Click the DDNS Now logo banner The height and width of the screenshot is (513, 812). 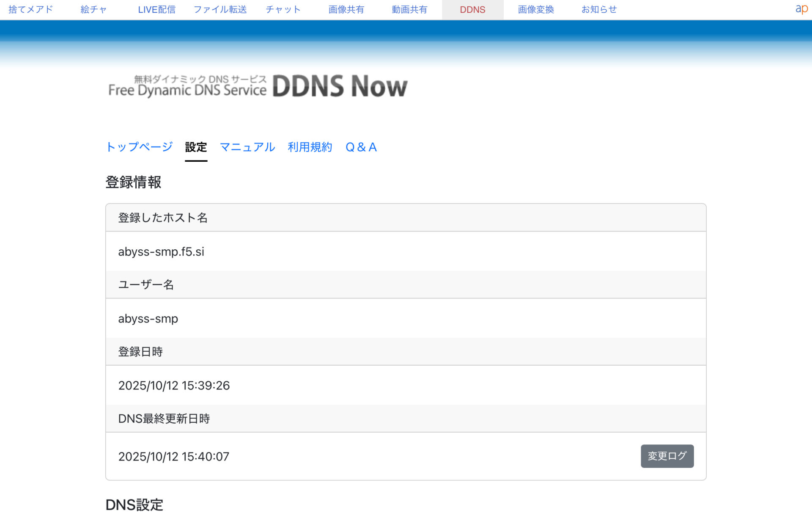coord(258,86)
